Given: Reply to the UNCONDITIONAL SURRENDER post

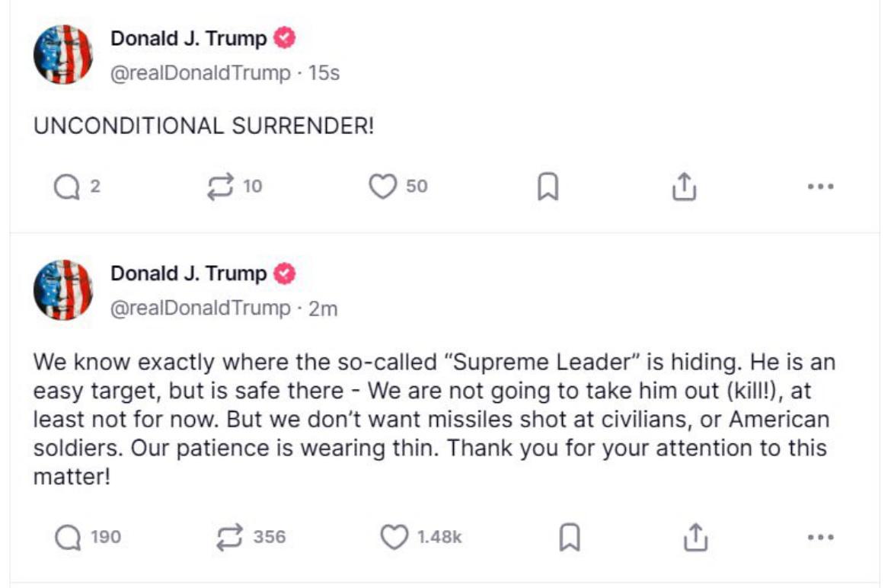Looking at the screenshot, I should point(67,187).
